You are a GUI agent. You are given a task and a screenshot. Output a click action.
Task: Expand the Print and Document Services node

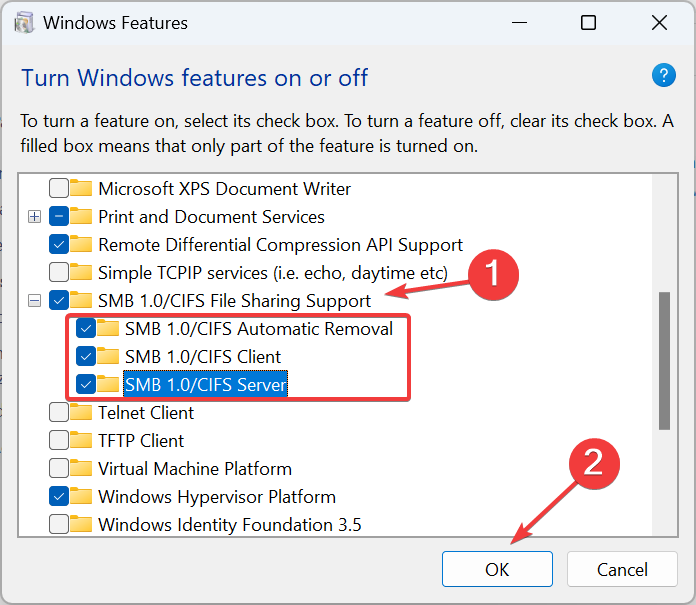(35, 216)
